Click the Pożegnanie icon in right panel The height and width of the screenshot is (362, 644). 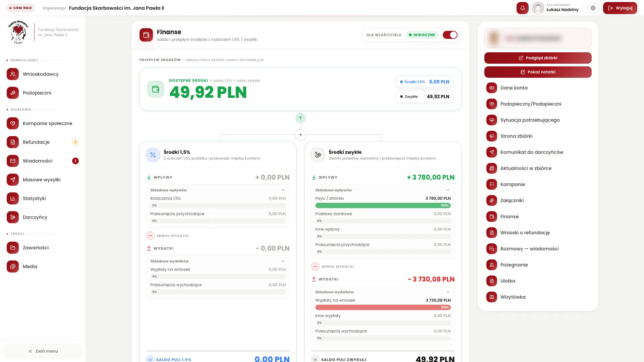[492, 265]
